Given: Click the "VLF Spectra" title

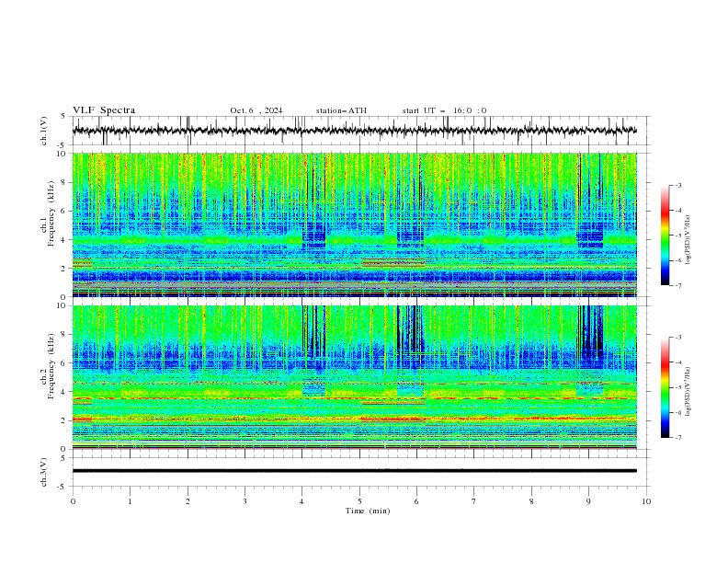Looking at the screenshot, I should [104, 110].
